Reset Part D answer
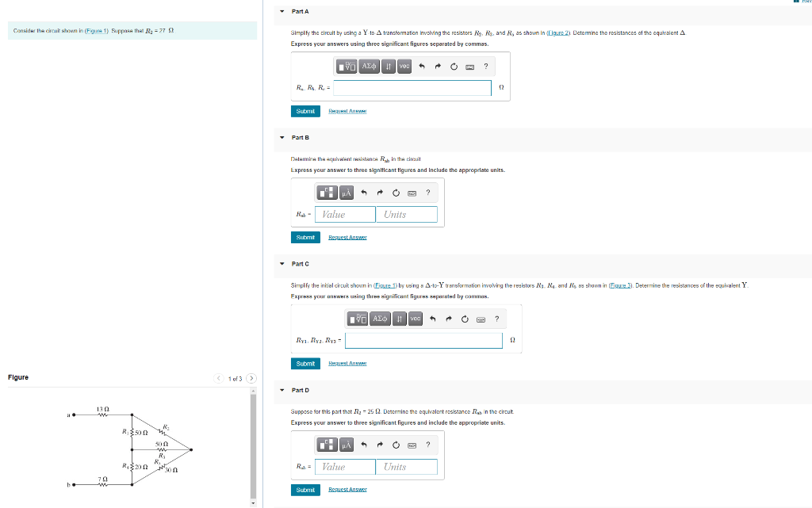 [396, 445]
